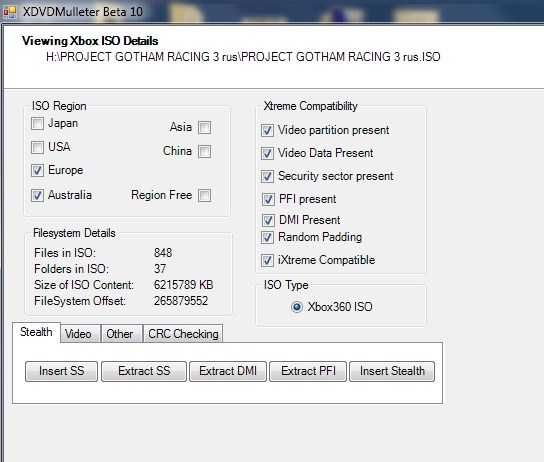Click the ISO content size 6215789 KB
Viewport: 544px width, 462px height.
pos(184,285)
